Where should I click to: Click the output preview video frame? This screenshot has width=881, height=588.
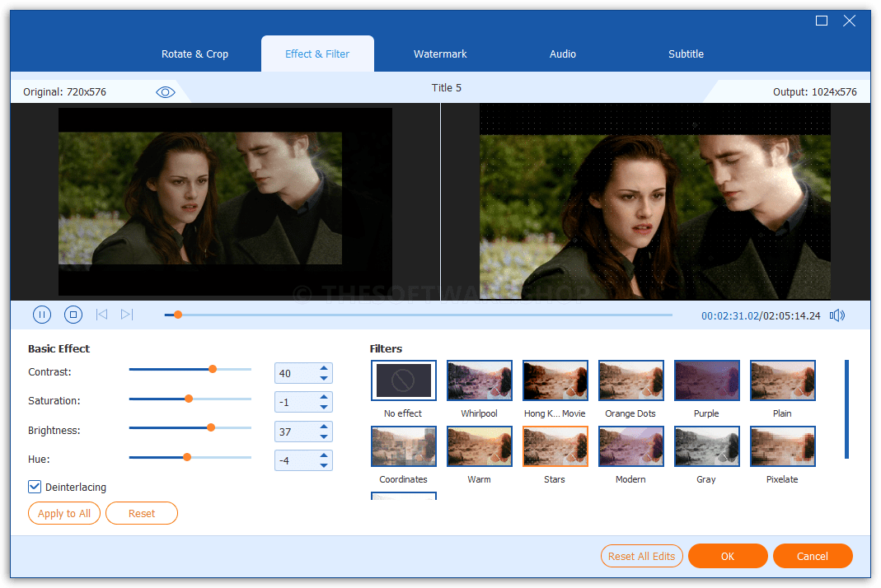tap(654, 201)
